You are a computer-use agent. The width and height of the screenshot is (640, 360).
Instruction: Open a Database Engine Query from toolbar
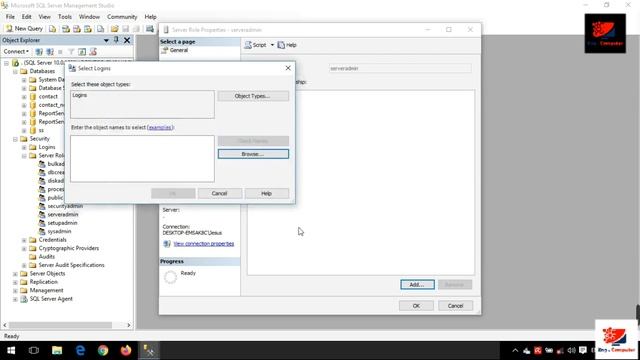52,29
